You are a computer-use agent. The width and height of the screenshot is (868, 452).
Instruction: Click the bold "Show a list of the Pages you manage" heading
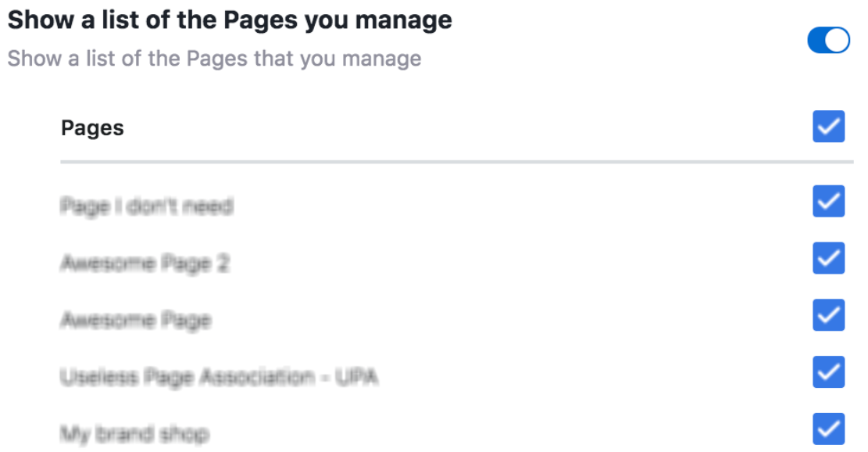click(230, 20)
